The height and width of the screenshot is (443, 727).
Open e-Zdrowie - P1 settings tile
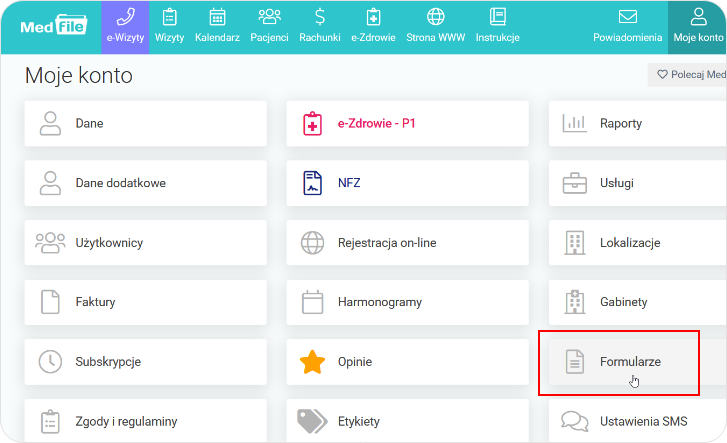point(407,124)
